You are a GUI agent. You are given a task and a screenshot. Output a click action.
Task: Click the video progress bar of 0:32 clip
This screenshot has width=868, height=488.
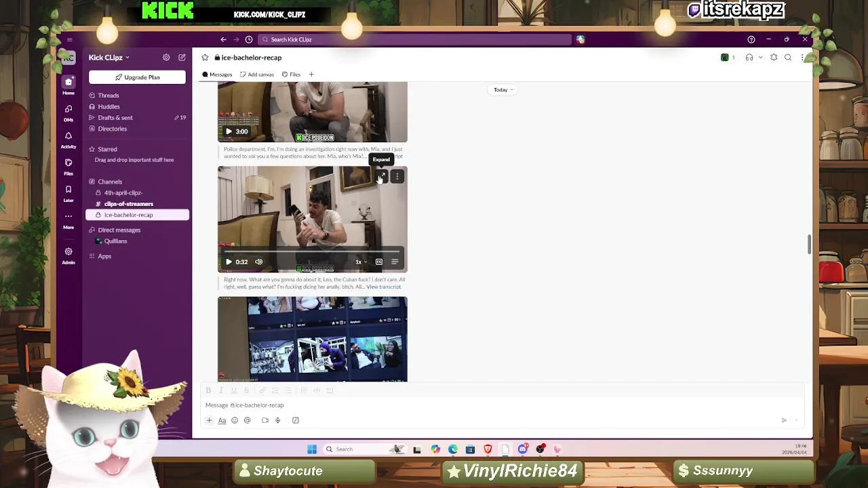point(312,251)
